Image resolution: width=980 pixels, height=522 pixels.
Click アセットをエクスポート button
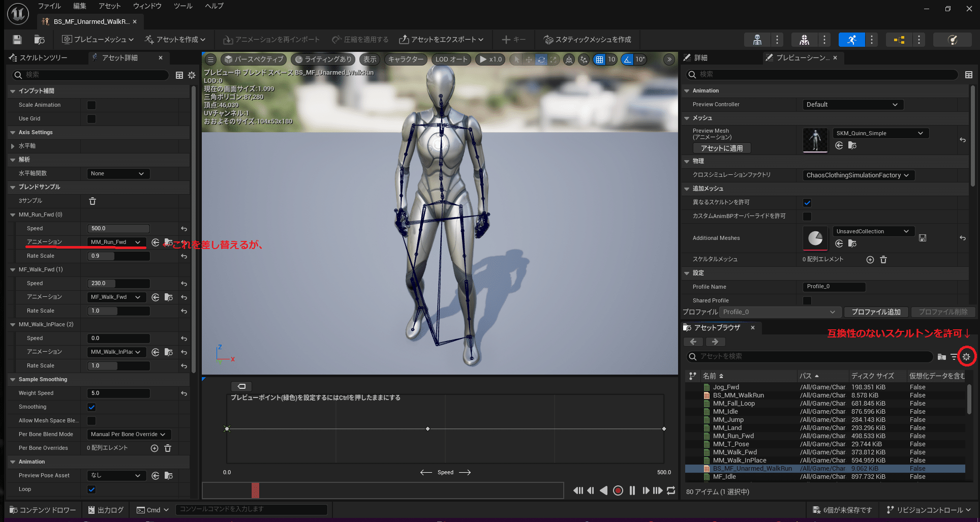(x=441, y=40)
